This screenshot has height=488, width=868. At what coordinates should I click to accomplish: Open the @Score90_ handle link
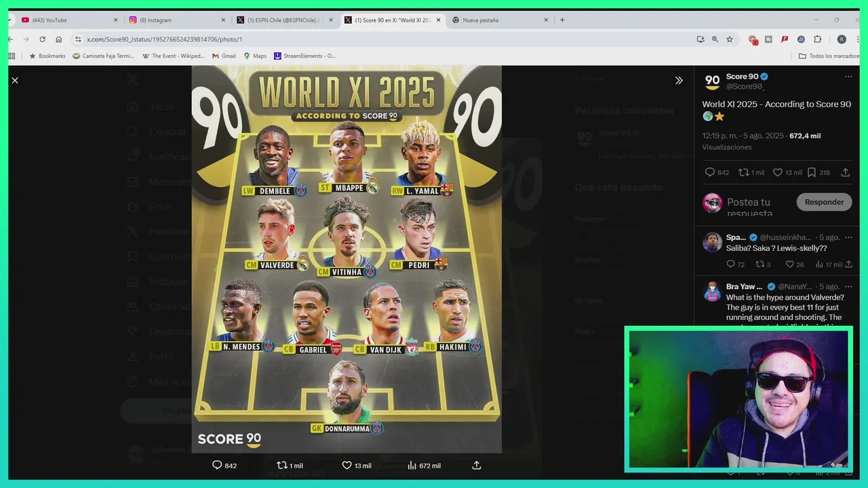(x=746, y=87)
